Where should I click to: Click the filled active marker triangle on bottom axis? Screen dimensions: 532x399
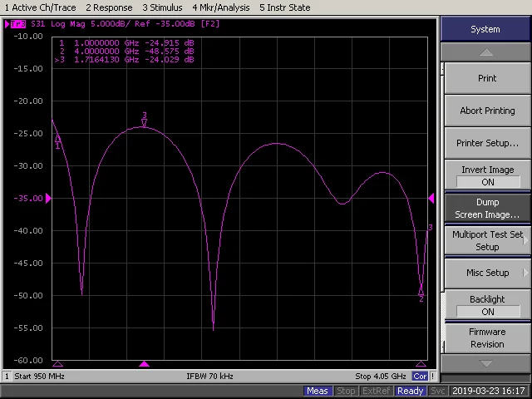(x=145, y=364)
